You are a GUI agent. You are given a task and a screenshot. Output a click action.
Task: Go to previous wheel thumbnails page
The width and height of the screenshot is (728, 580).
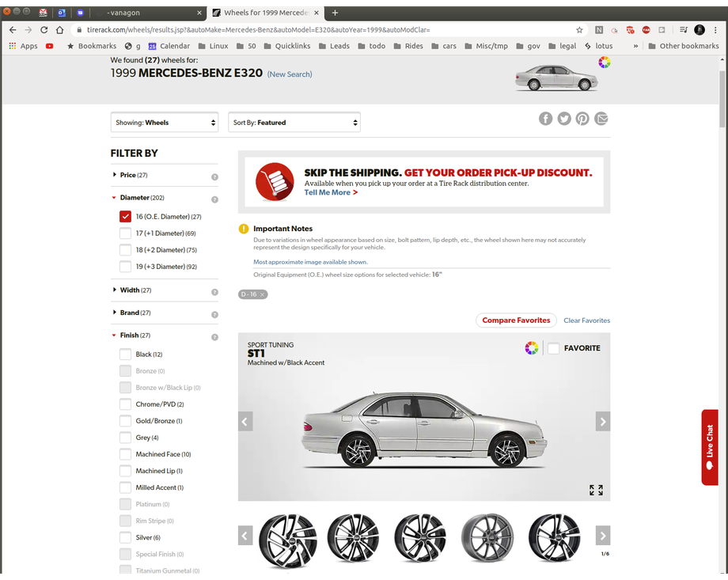click(x=245, y=536)
